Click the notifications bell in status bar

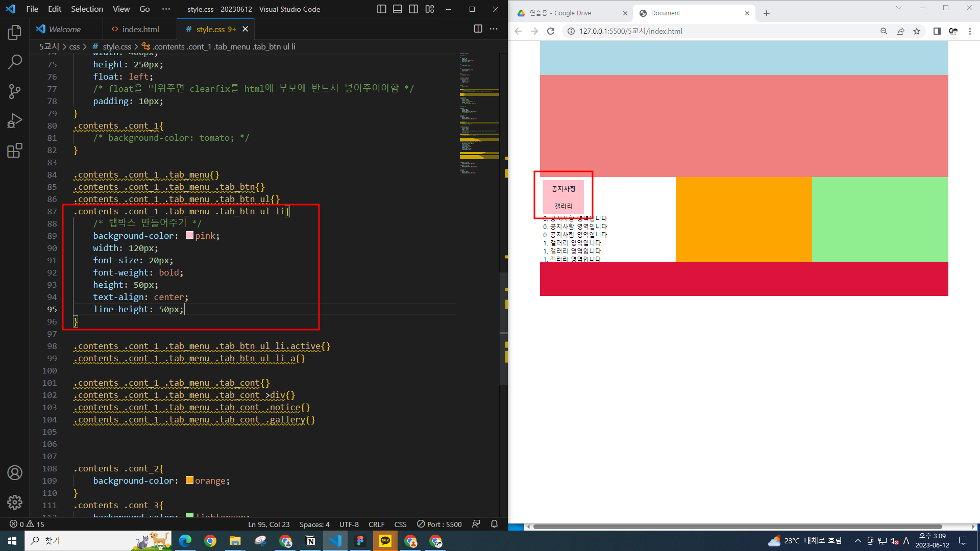pos(494,524)
